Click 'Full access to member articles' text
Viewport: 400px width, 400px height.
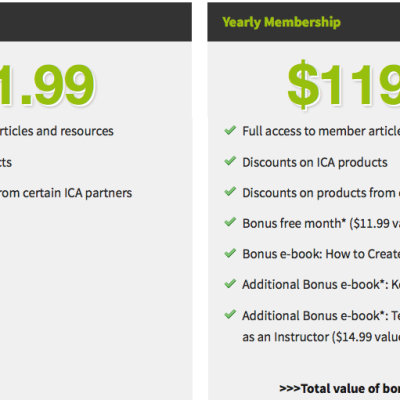coord(321,131)
